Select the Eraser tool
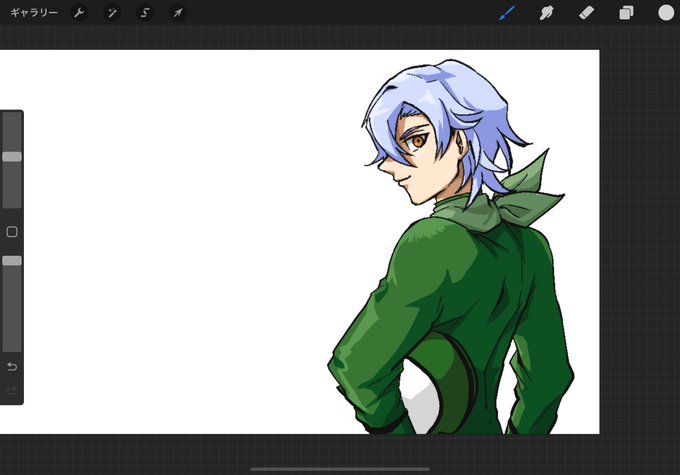 (x=586, y=13)
